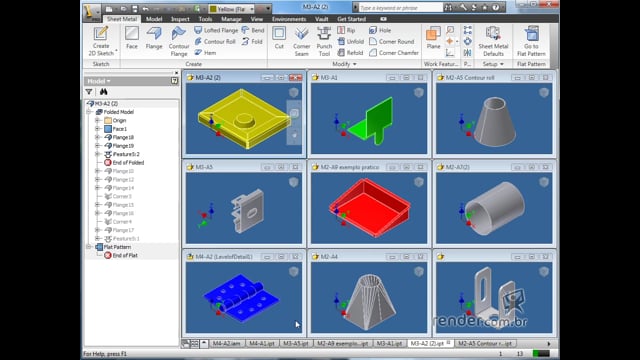640x360 pixels.
Task: Switch to M4-A2.iam document tab
Action: click(x=226, y=344)
